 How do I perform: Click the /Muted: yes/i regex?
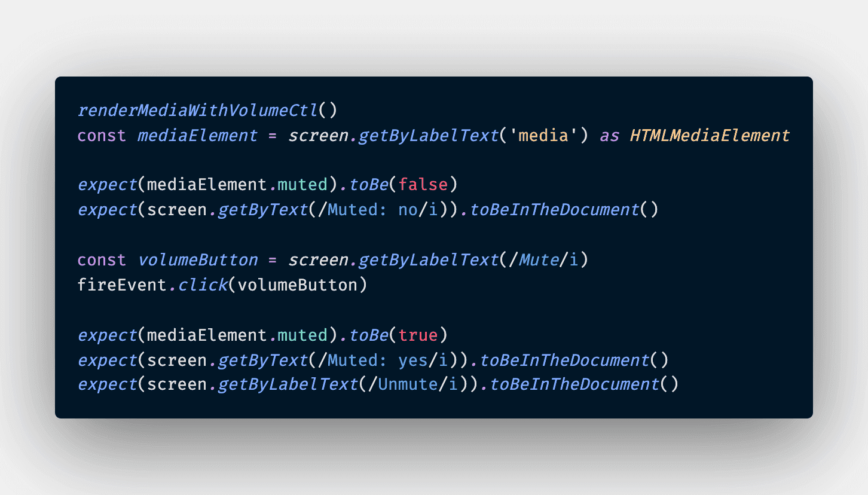[383, 360]
